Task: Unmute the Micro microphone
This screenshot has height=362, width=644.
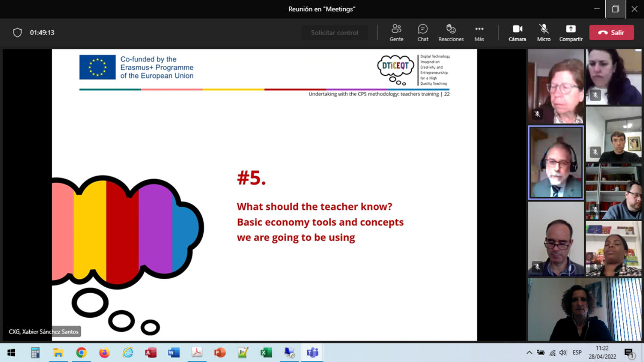Action: coord(543,33)
